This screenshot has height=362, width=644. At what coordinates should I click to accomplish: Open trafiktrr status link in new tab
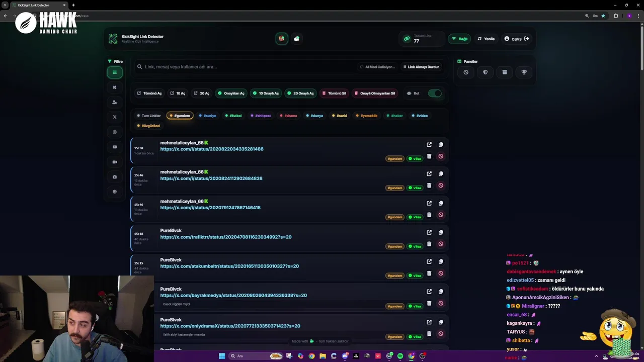pyautogui.click(x=429, y=232)
